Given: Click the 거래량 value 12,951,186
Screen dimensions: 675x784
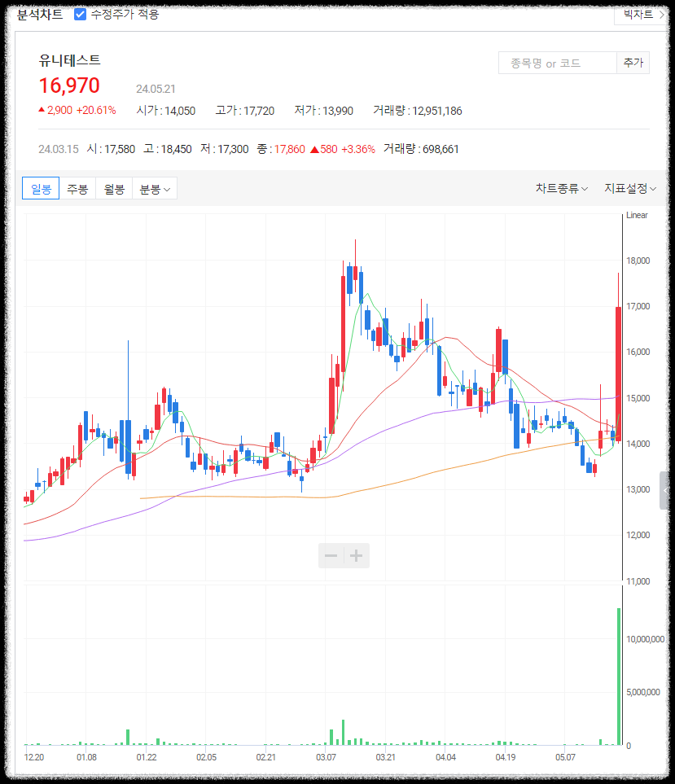Looking at the screenshot, I should coord(437,111).
